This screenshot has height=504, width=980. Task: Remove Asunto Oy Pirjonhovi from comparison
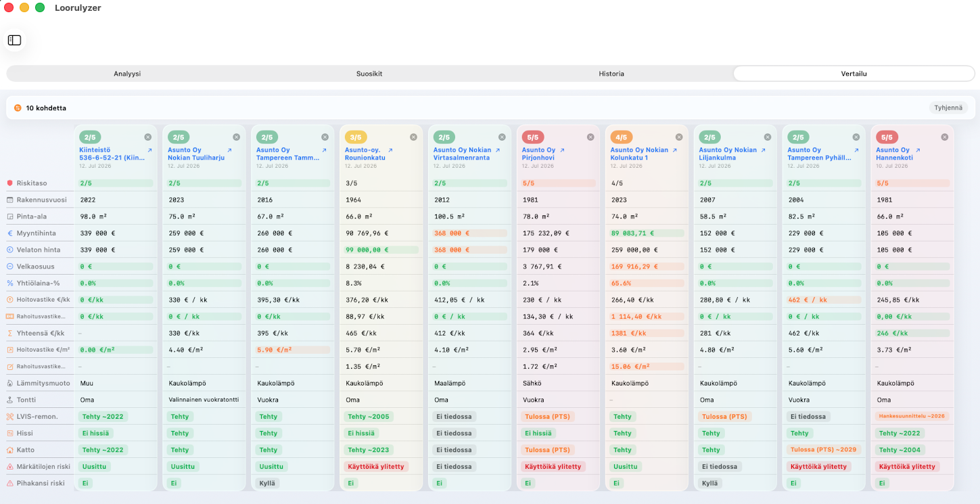pos(590,137)
